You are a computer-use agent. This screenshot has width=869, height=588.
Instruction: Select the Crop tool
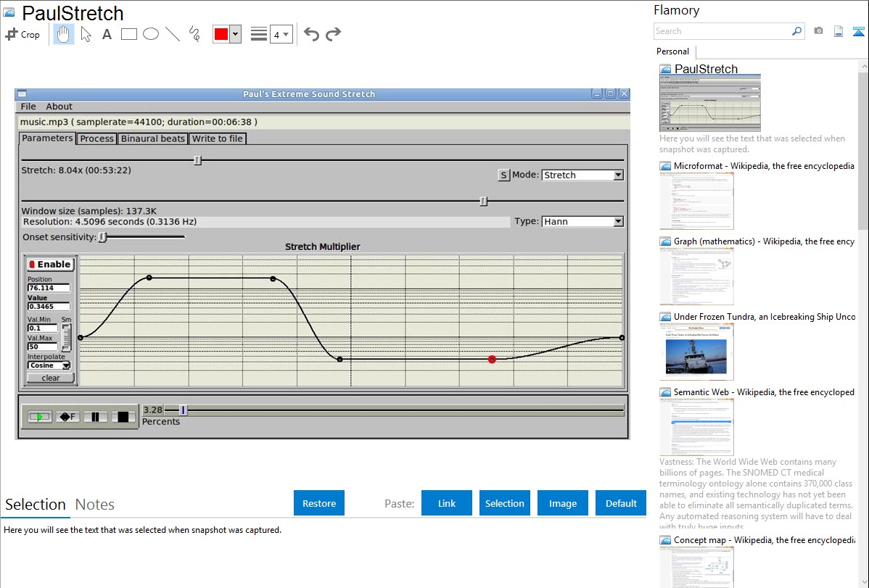[22, 34]
